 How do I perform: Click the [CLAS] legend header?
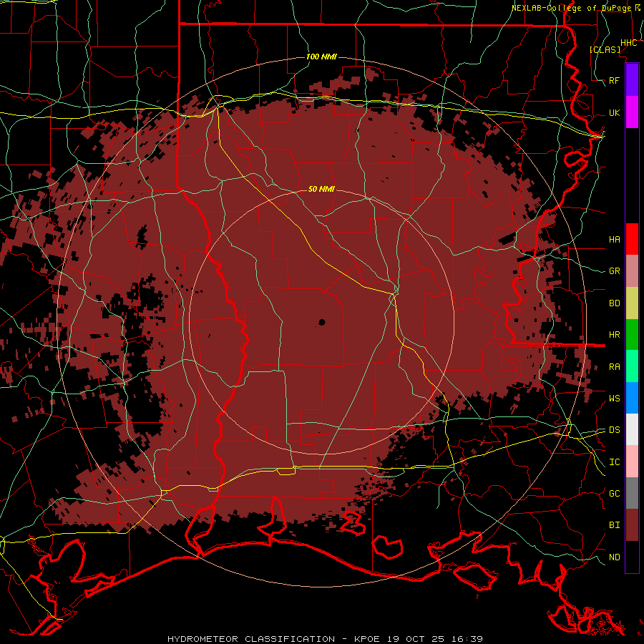[605, 49]
